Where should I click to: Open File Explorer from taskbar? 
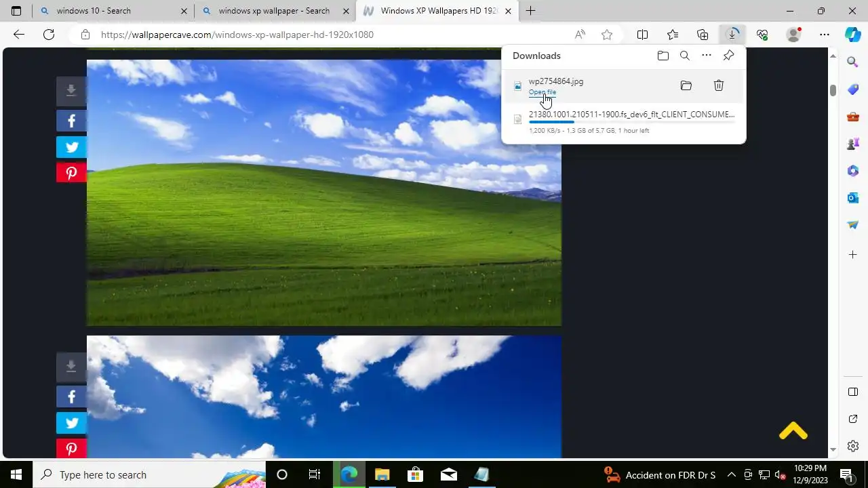[x=382, y=474]
